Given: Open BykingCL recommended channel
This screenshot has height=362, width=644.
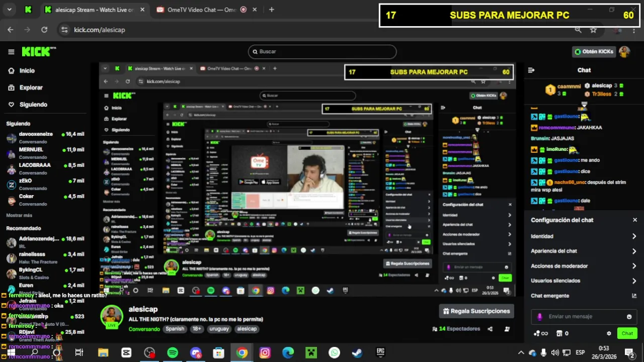Looking at the screenshot, I should [x=45, y=274].
